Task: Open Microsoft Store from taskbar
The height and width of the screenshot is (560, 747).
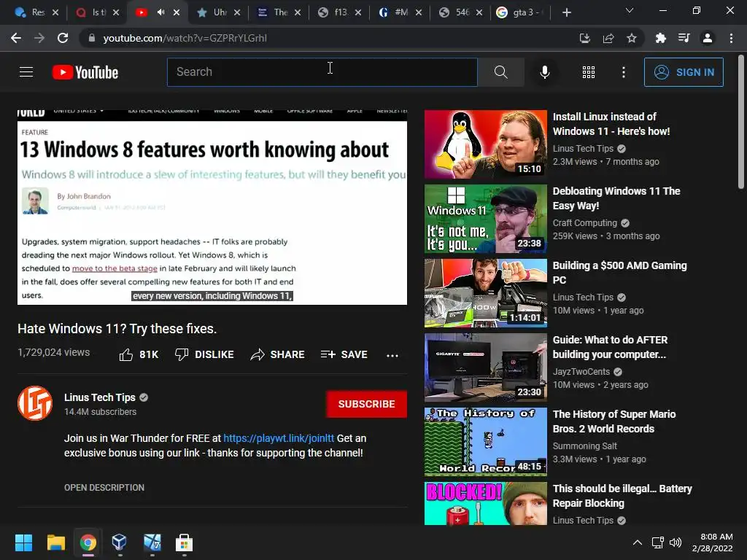Action: pos(184,542)
